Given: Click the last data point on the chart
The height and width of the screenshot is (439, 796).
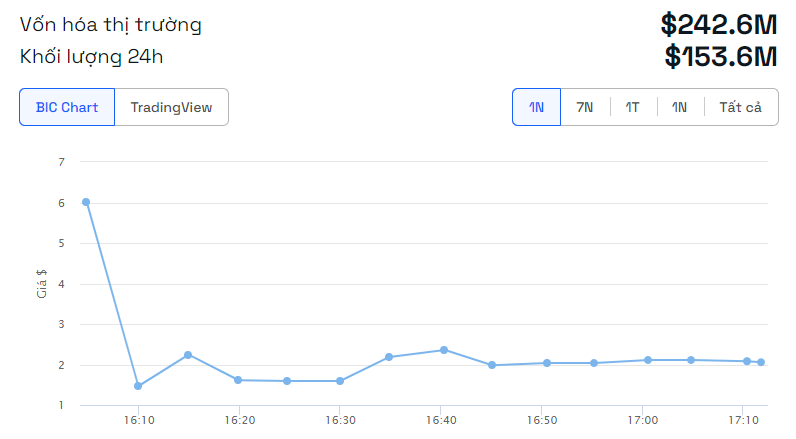Looking at the screenshot, I should point(761,362).
